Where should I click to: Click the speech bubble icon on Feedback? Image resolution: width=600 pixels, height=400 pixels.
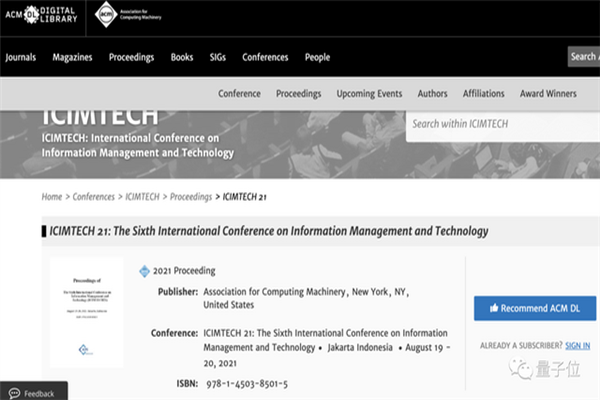pos(15,393)
